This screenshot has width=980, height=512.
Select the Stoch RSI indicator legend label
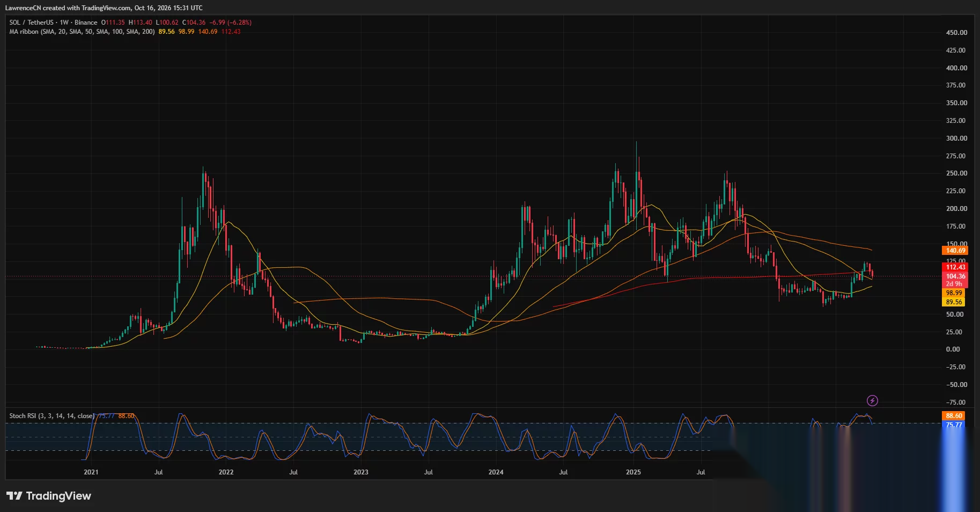coord(52,416)
